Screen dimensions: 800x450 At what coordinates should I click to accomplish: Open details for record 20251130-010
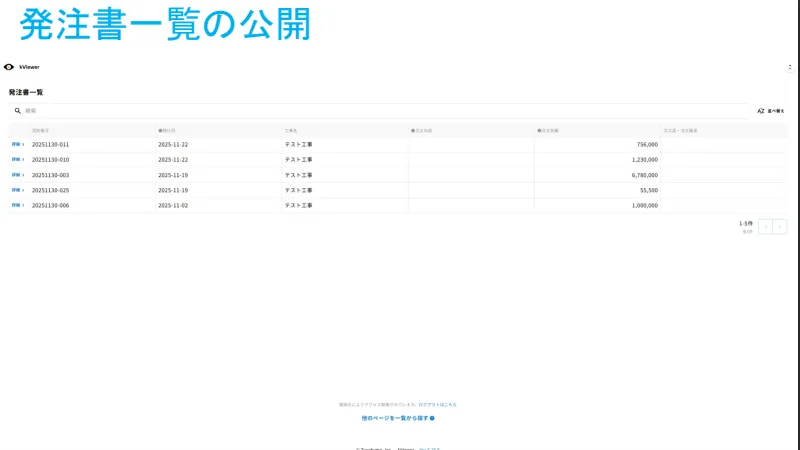17,159
